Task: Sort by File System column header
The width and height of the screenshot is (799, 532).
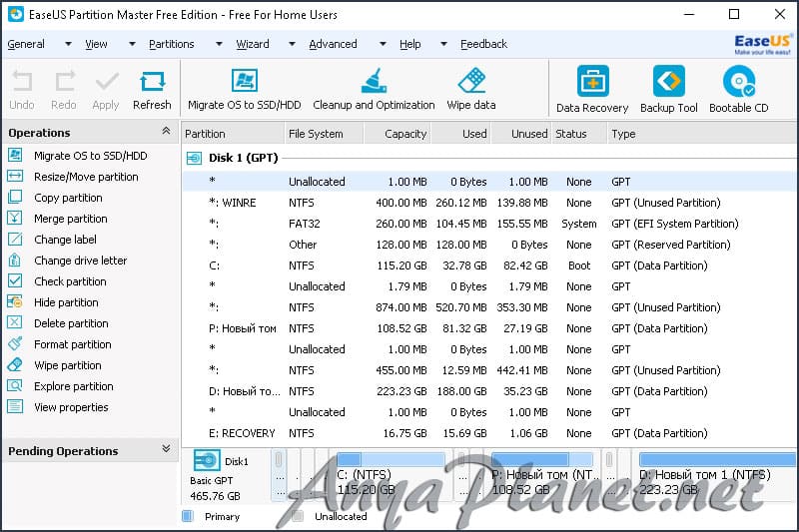Action: pos(324,134)
